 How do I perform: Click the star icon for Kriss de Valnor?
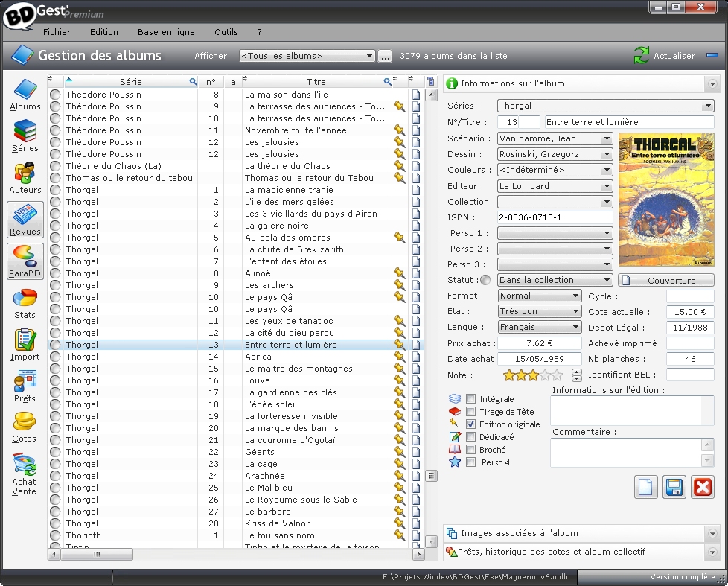pyautogui.click(x=399, y=523)
